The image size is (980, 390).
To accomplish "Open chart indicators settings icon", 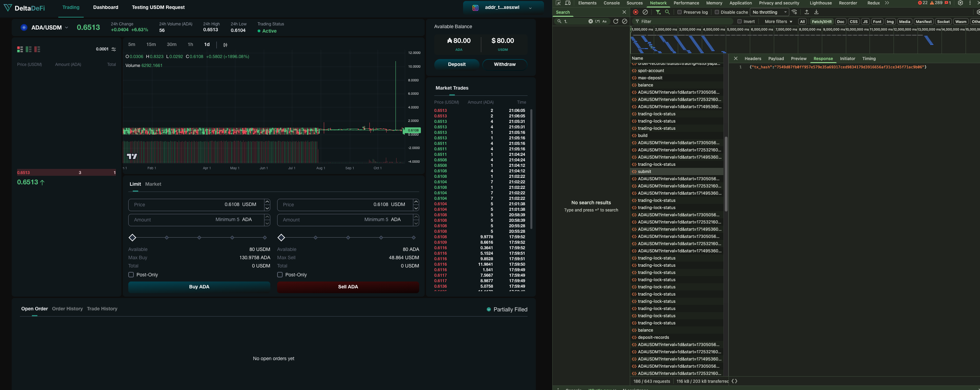I will (225, 45).
